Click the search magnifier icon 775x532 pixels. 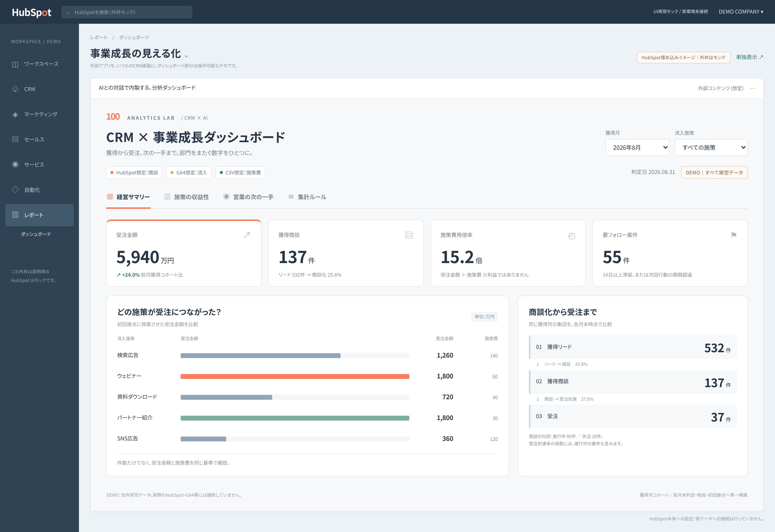(x=68, y=13)
